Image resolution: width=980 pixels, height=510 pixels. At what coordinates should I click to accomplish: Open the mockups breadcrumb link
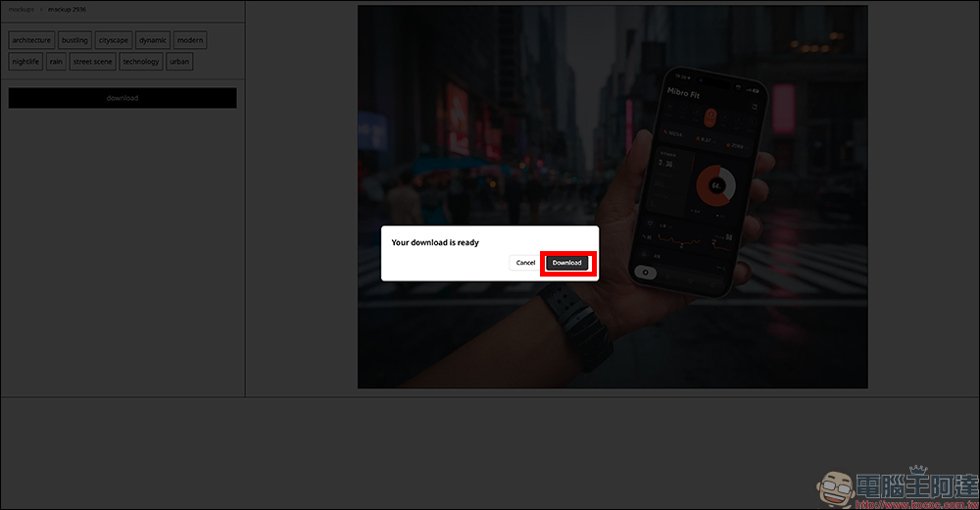(21, 9)
